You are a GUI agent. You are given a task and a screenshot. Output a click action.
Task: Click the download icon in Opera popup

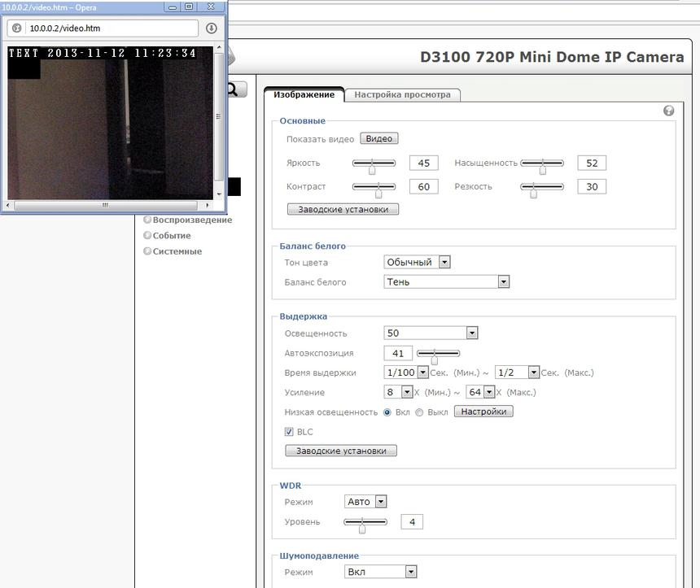pyautogui.click(x=212, y=28)
